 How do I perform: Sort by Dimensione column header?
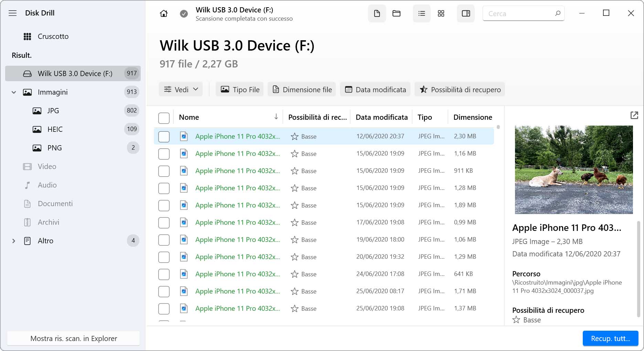[473, 117]
